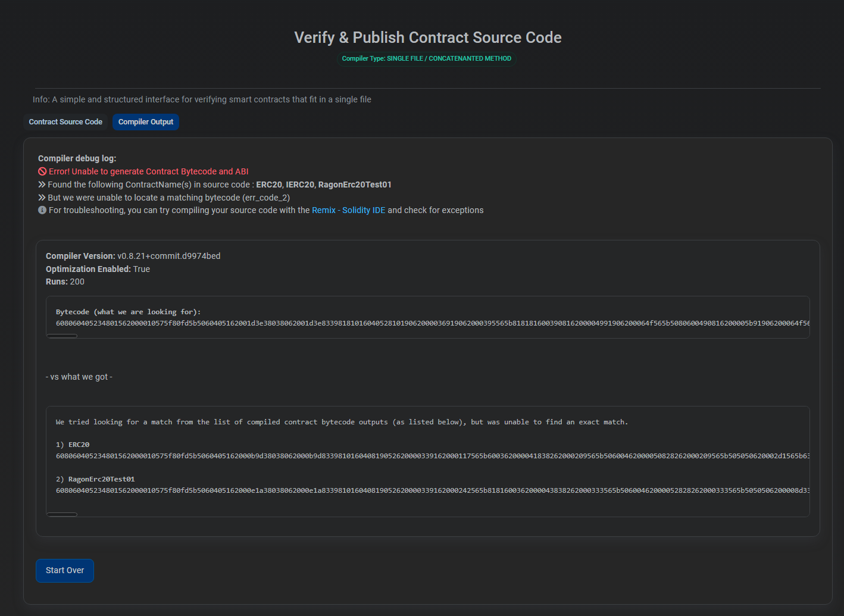Click the info circle icon beside troubleshooting text
This screenshot has height=616, width=844.
[x=42, y=210]
